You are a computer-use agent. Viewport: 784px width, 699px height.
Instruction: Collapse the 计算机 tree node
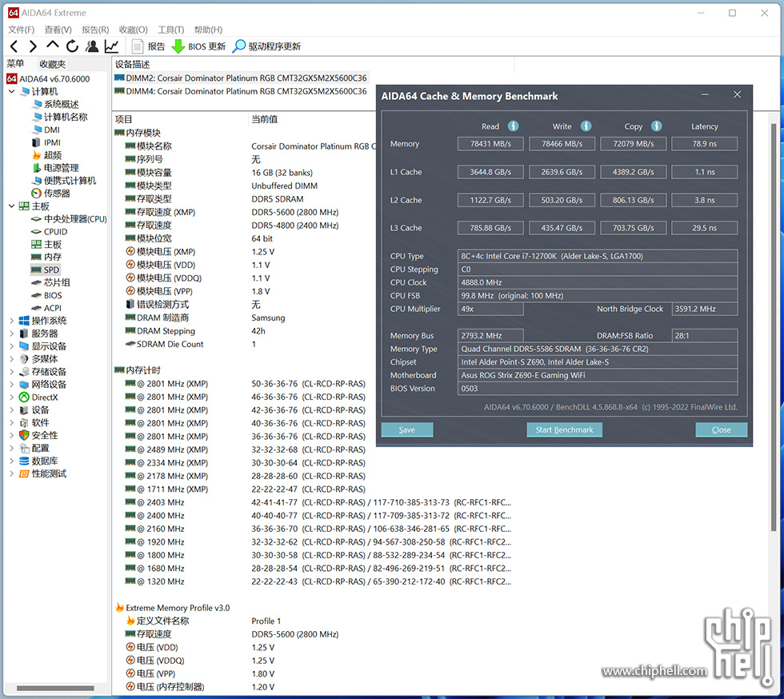[x=11, y=92]
